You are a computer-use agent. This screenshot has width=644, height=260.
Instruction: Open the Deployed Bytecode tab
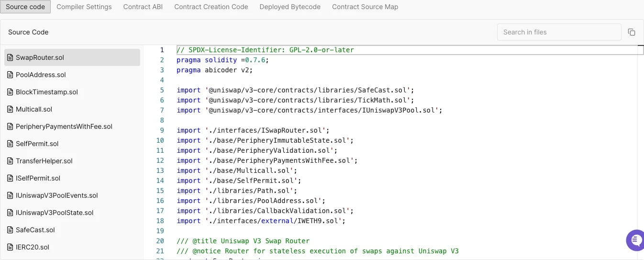(290, 7)
